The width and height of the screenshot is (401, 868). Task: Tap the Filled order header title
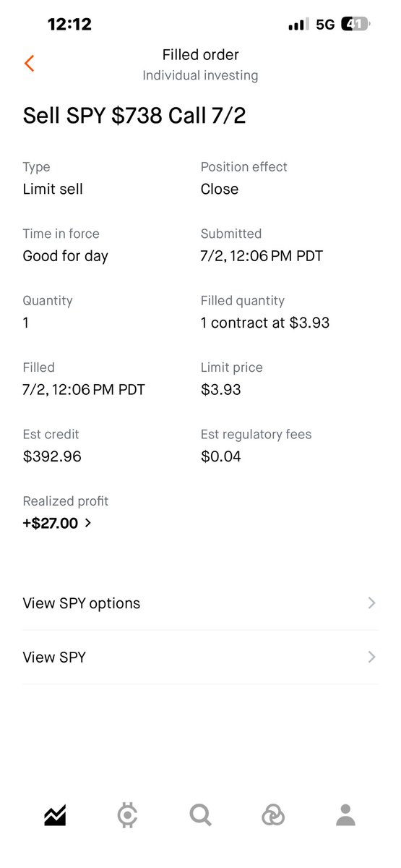tap(200, 55)
